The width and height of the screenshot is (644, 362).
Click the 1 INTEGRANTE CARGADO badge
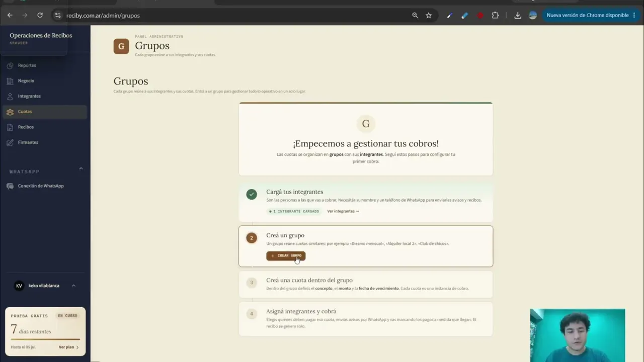click(294, 211)
